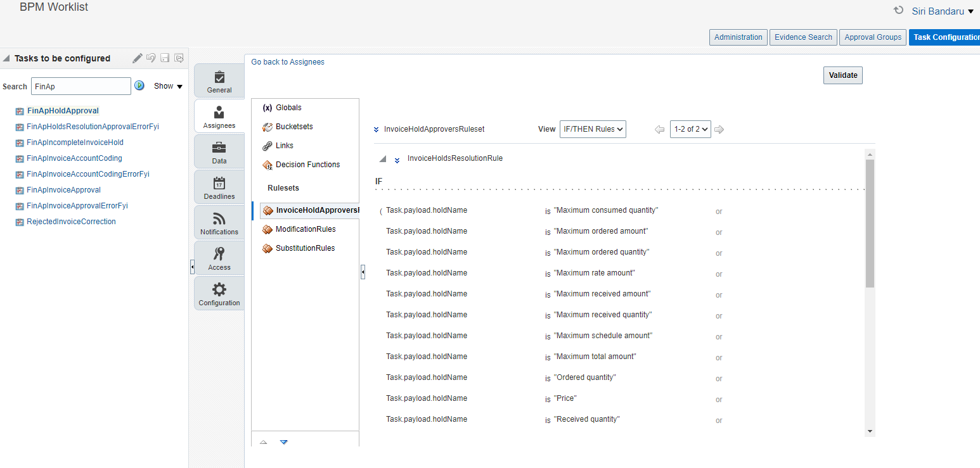This screenshot has width=980, height=468.
Task: Open the Deadlines settings tab
Action: [x=219, y=187]
